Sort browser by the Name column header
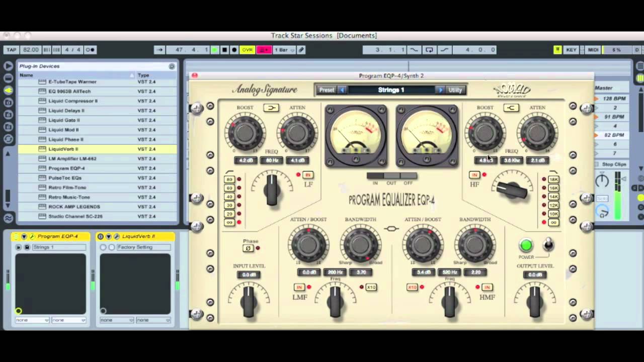This screenshot has height=362, width=644. tap(75, 75)
